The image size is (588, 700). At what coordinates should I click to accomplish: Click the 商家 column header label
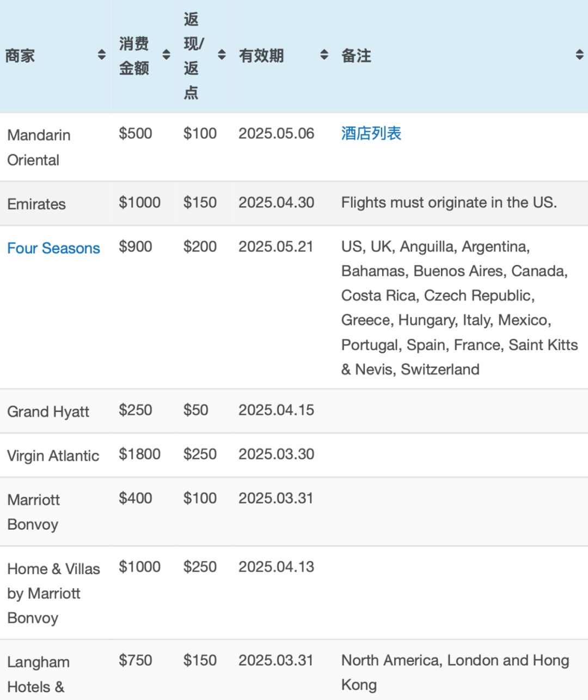[20, 56]
